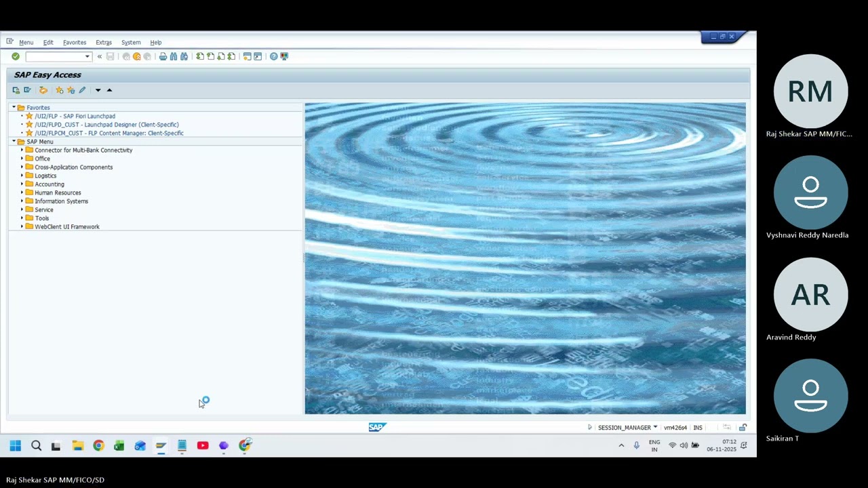Click the Generate Shortcut icon
Viewport: 868px width, 488px height.
[x=258, y=56]
